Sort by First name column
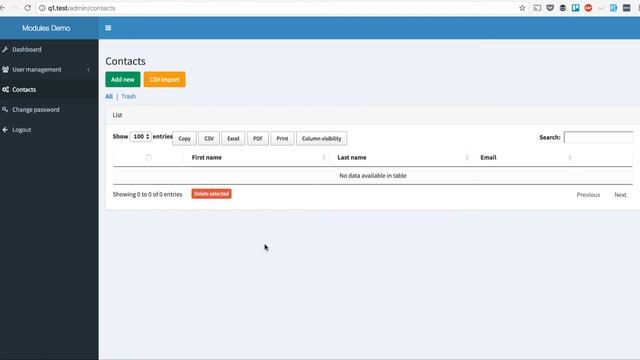Screen dimensions: 640x360 click(256, 157)
